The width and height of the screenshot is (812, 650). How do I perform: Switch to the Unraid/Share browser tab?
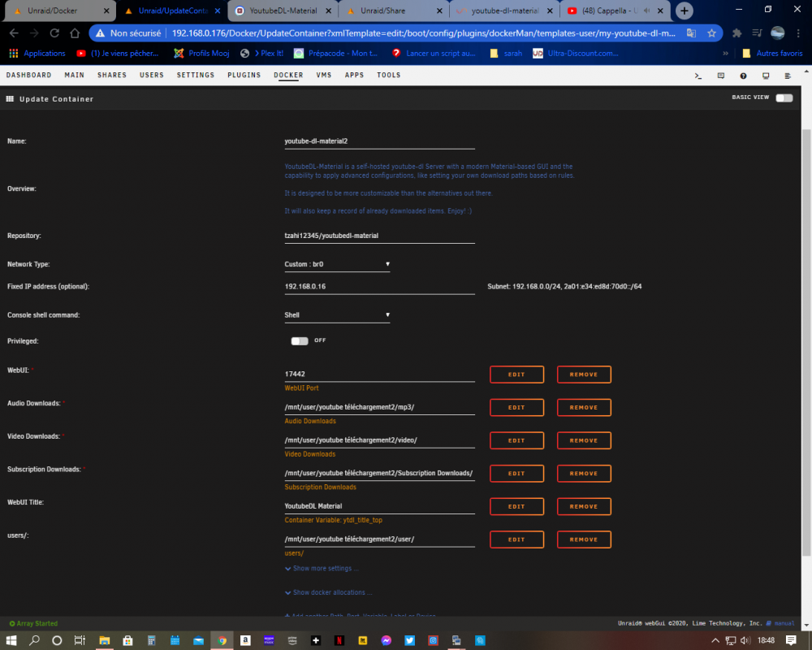click(394, 11)
